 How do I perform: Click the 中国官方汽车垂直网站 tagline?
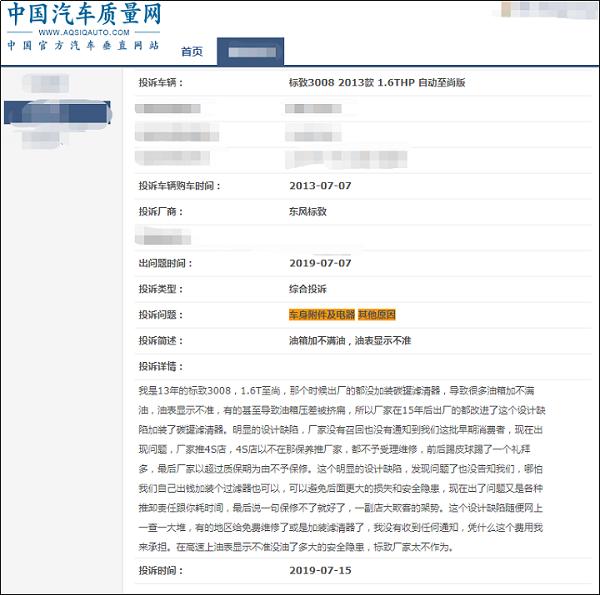pyautogui.click(x=83, y=46)
